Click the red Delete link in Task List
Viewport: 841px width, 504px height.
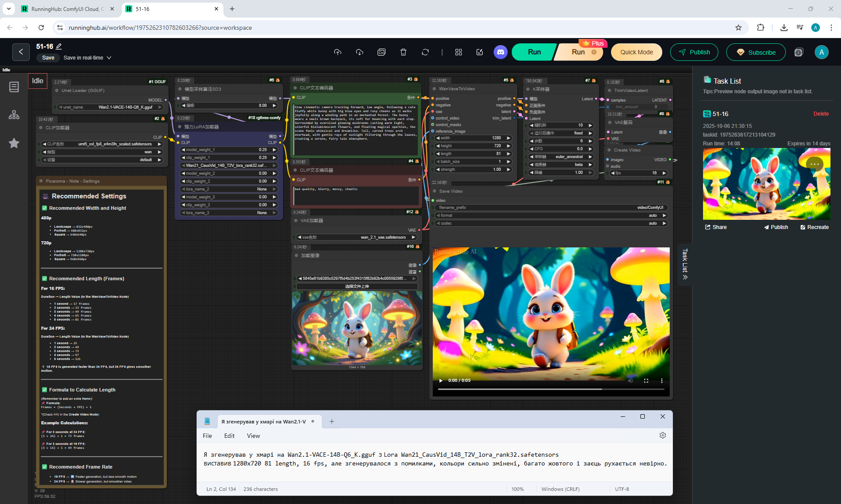(821, 114)
